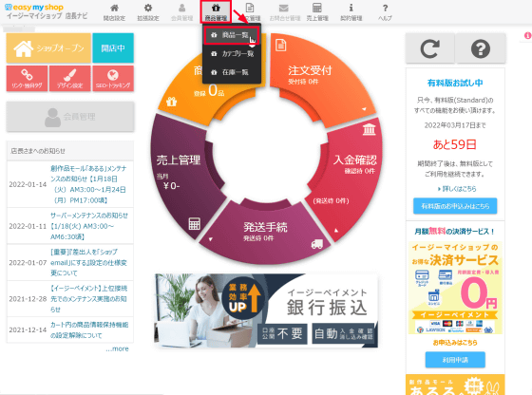
Task: Open the 開店設定 home menu icon
Action: 114,12
